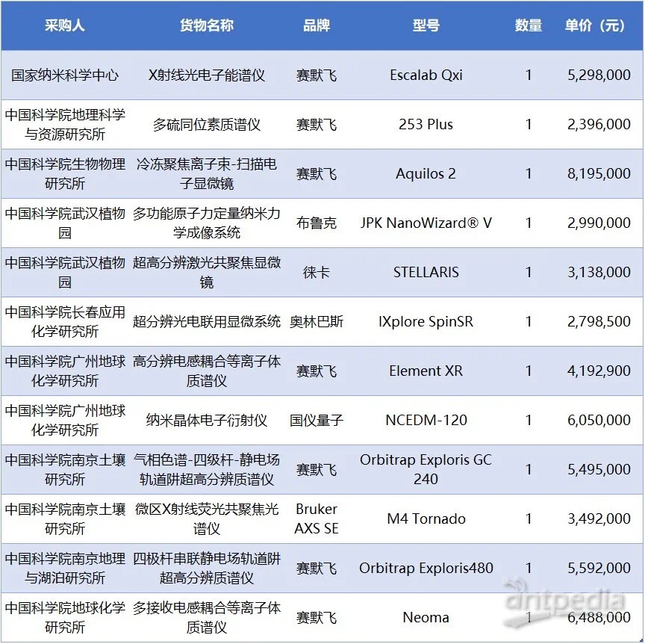Click 高分辨电感耦合等离子体质谱仪 cell
The image size is (645, 644).
pos(207,371)
